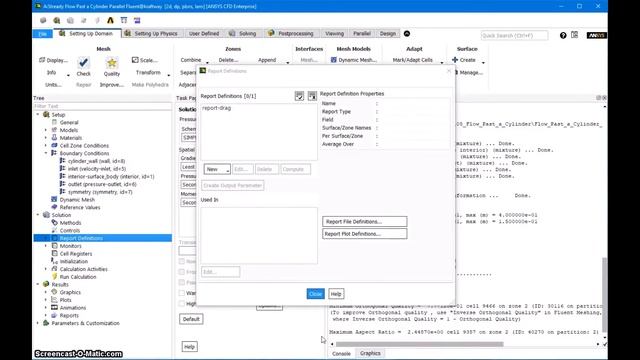Screen dimensions: 640x360
Task: Open Report File Definitions
Action: [x=364, y=221]
